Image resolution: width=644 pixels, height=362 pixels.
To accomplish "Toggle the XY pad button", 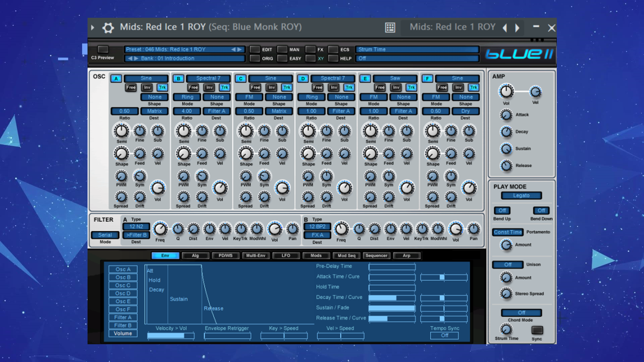I will (x=311, y=58).
